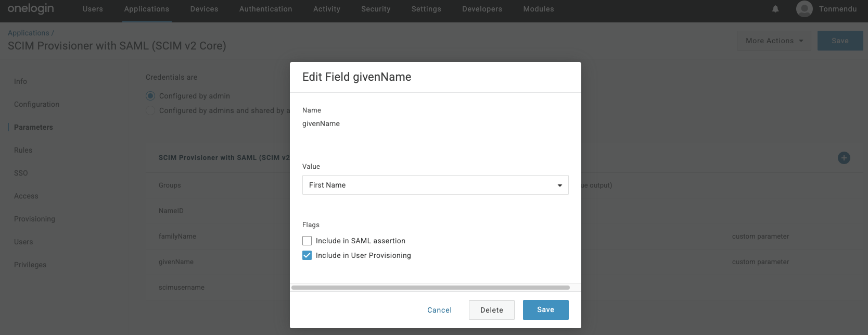
Task: Open the Value dropdown showing First Name
Action: tap(435, 185)
